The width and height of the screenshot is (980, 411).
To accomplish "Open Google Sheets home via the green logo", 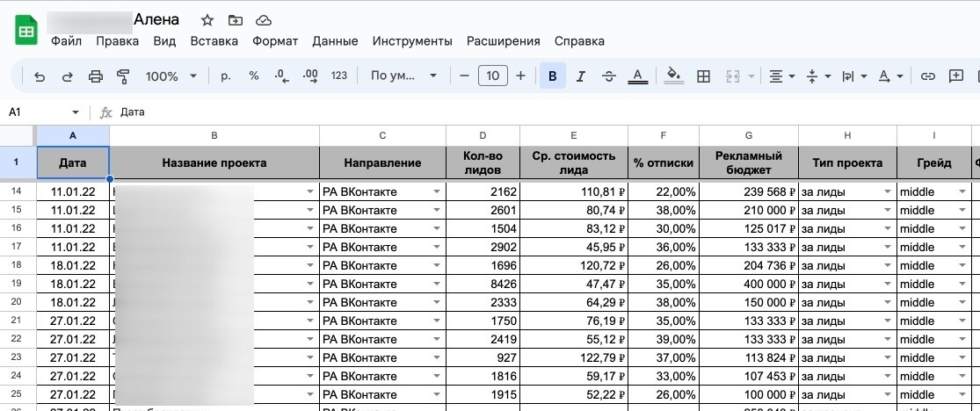I will 26,32.
